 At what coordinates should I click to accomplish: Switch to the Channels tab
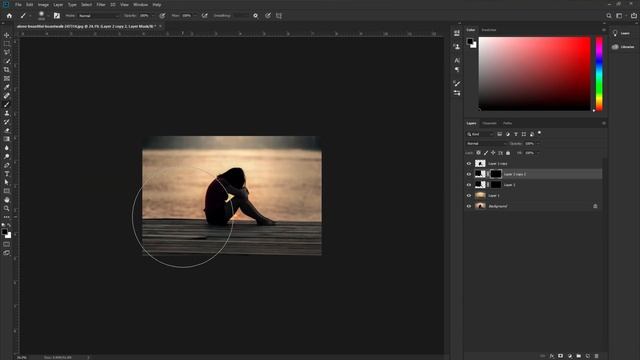pos(489,123)
